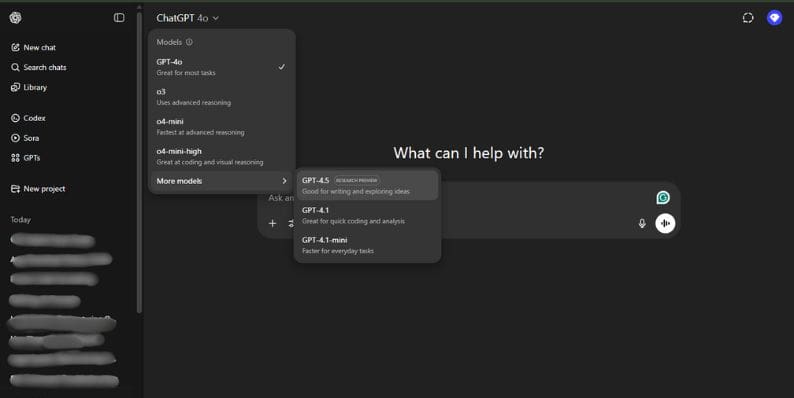The image size is (794, 398).
Task: Click the 'What can I help with?' heading
Action: 469,153
